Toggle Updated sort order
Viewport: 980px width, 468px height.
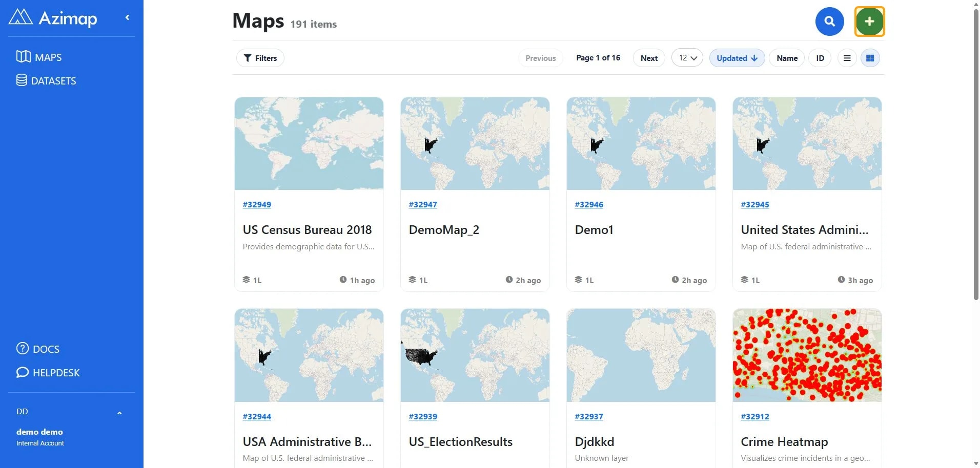(737, 58)
